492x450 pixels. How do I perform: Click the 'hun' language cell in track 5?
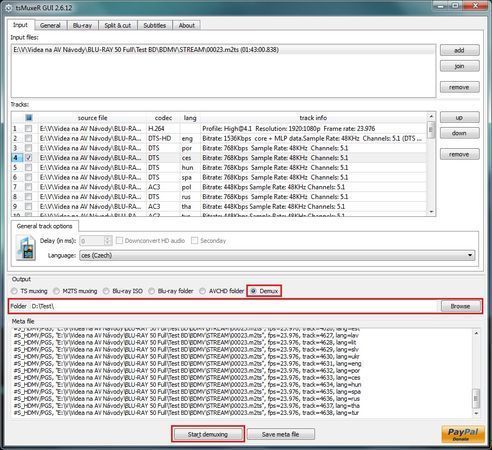(190, 167)
